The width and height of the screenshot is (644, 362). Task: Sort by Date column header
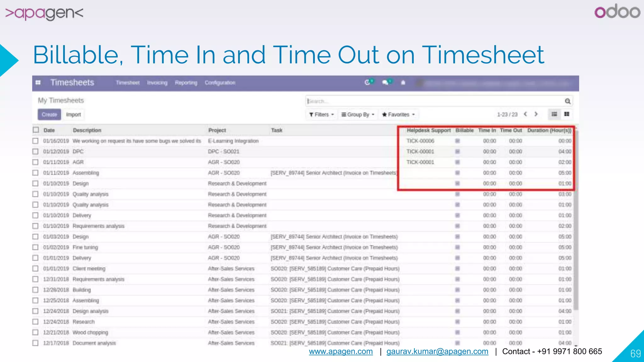(x=49, y=130)
